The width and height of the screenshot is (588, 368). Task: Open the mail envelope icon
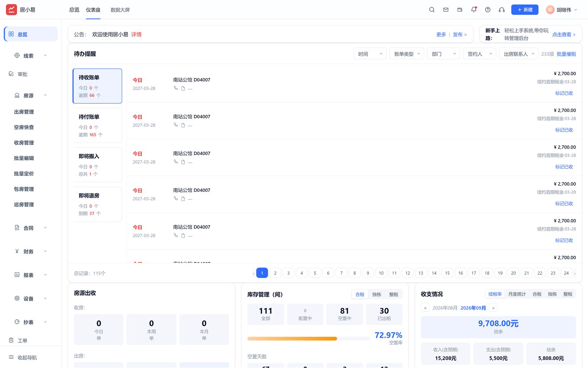pos(446,10)
